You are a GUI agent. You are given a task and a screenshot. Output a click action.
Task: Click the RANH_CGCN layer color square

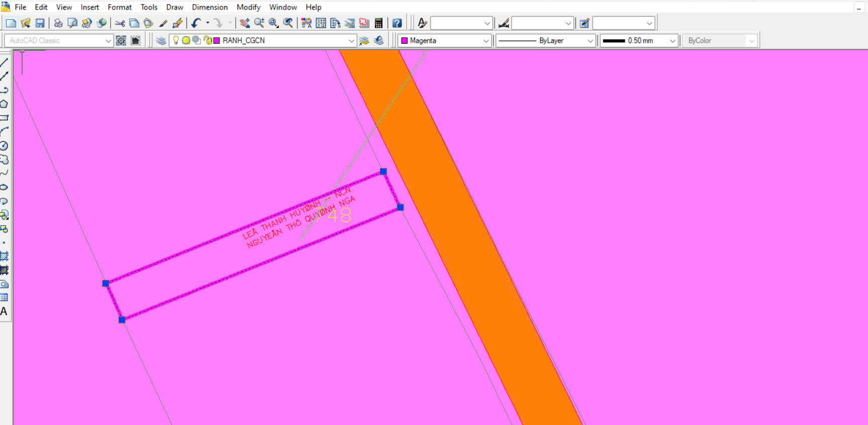tap(217, 40)
